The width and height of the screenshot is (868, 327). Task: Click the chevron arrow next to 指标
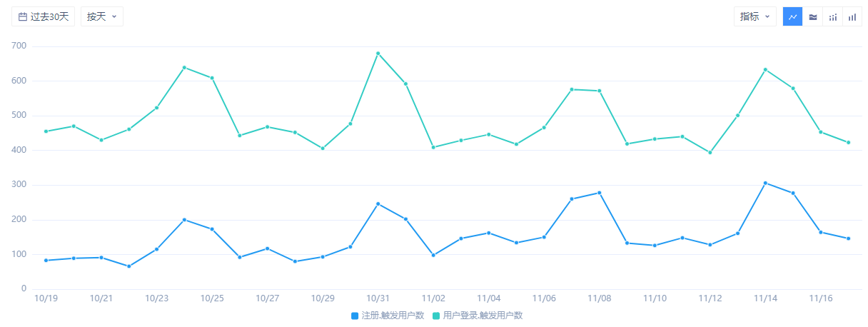767,16
